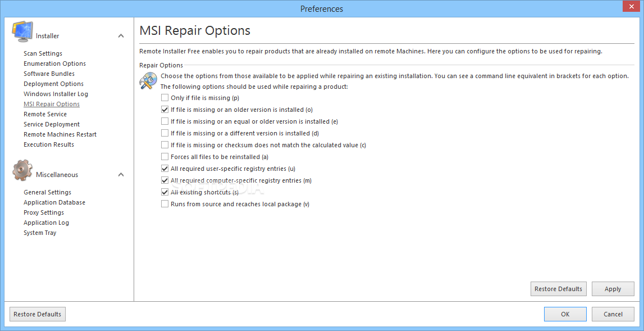Close the Preferences window
The height and width of the screenshot is (331, 644).
pos(632,7)
